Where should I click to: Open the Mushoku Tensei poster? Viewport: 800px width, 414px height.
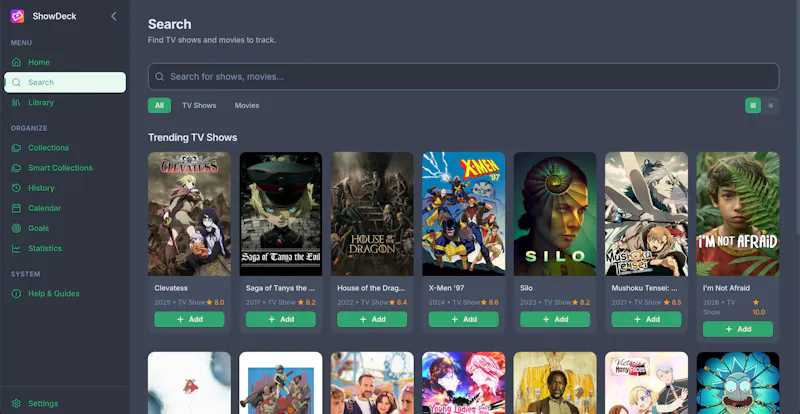click(x=646, y=214)
